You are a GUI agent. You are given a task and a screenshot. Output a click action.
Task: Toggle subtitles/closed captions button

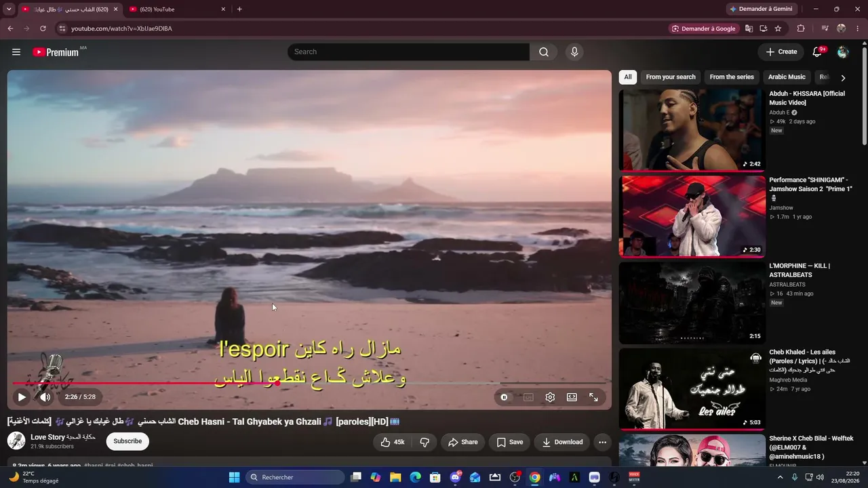coord(528,397)
